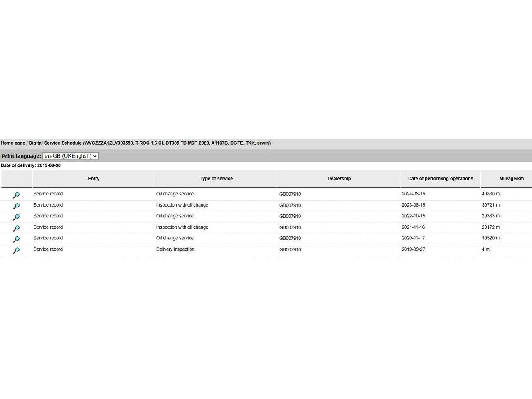Viewport: 532px width, 399px height.
Task: View details of the 2022-10-15 oil change
Action: coord(16,217)
